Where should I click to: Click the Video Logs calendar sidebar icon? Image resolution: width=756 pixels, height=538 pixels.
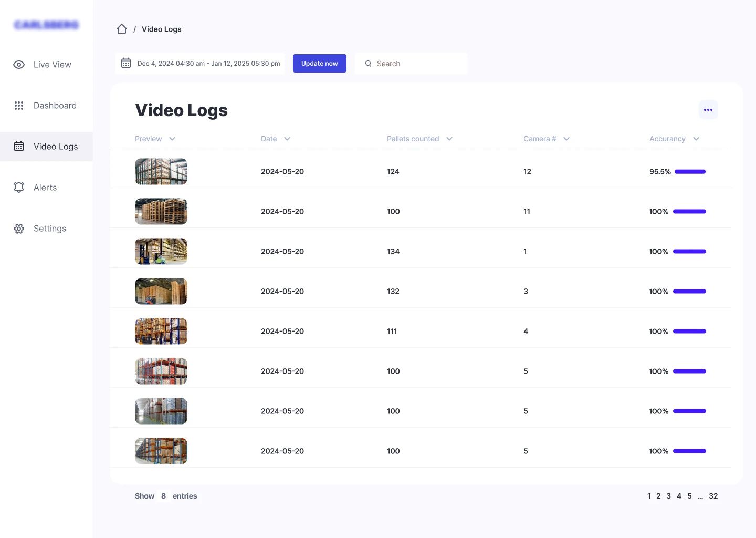pyautogui.click(x=19, y=147)
